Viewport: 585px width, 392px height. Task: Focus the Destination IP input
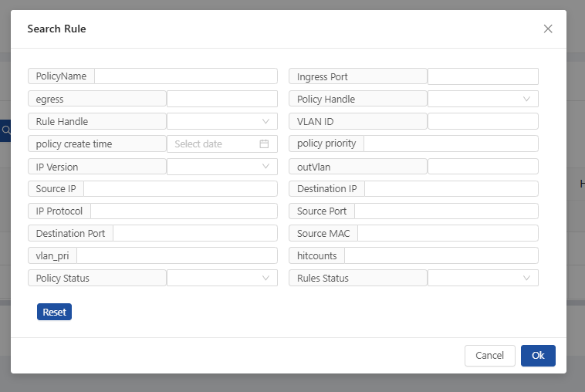click(x=451, y=189)
